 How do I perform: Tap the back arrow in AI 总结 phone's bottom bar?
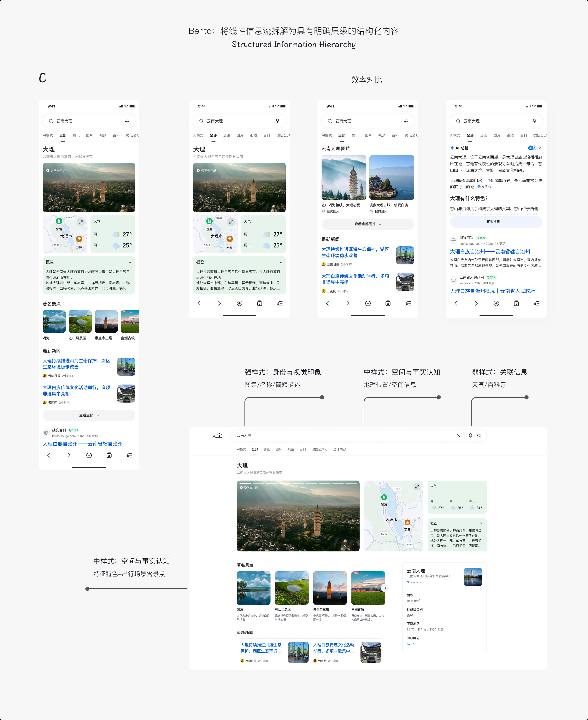[456, 303]
